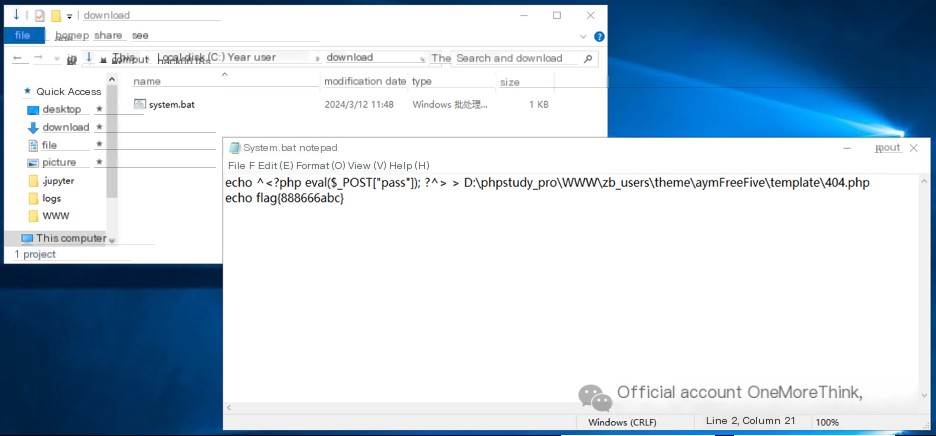Click the logs folder icon

click(33, 198)
